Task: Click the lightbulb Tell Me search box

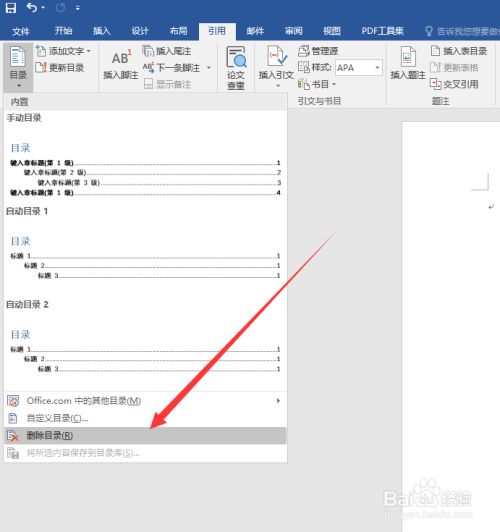Action: click(x=462, y=31)
